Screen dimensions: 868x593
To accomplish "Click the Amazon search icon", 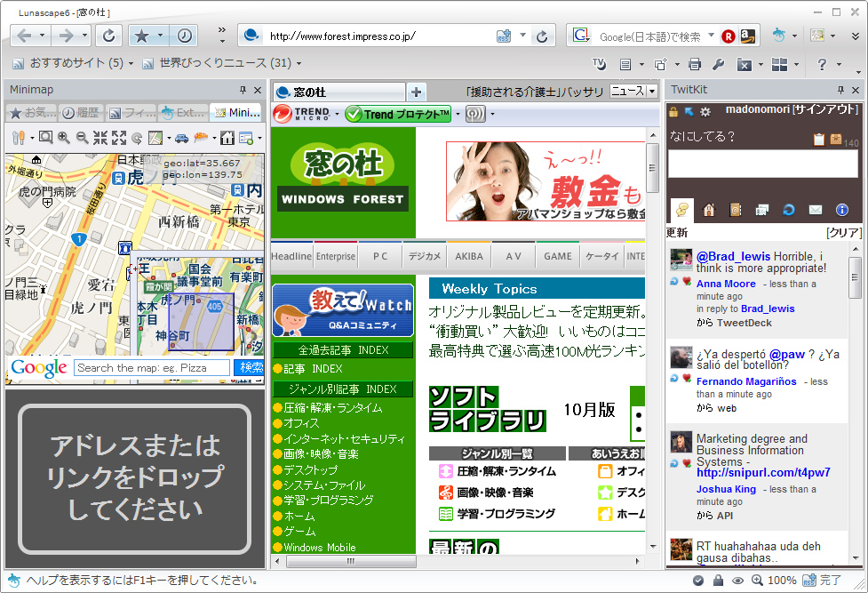I will (x=748, y=36).
